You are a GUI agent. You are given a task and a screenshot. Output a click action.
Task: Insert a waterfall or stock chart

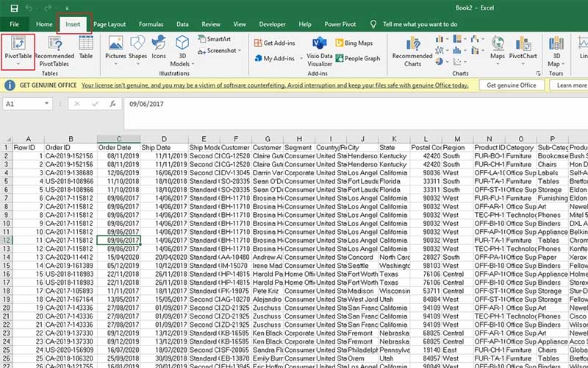[475, 39]
